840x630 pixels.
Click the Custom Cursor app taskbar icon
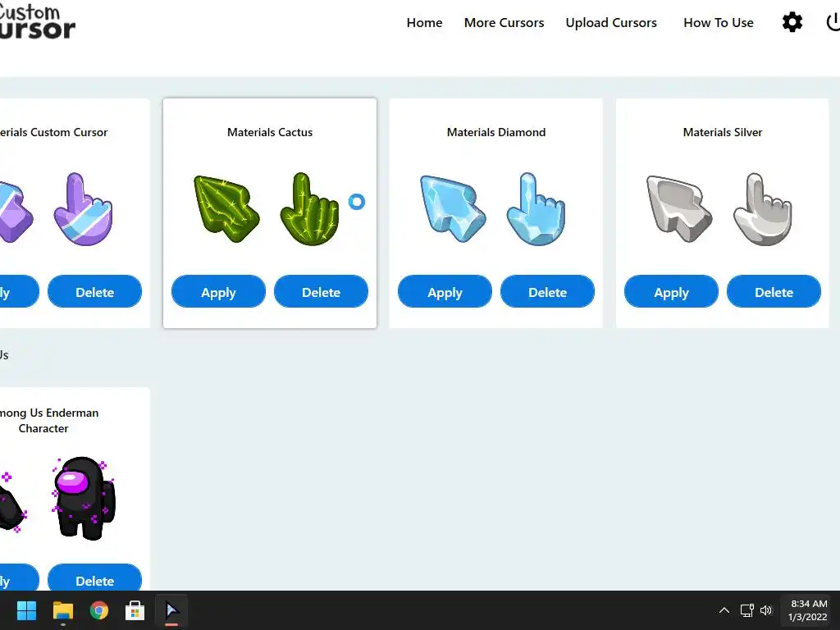[x=172, y=610]
